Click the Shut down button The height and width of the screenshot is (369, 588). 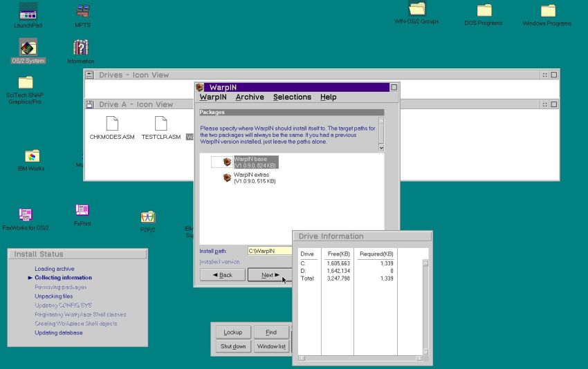point(233,346)
